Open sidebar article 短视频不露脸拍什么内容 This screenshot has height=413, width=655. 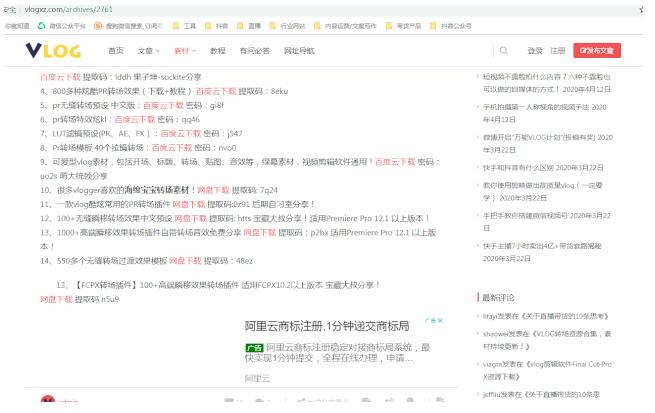tap(546, 83)
